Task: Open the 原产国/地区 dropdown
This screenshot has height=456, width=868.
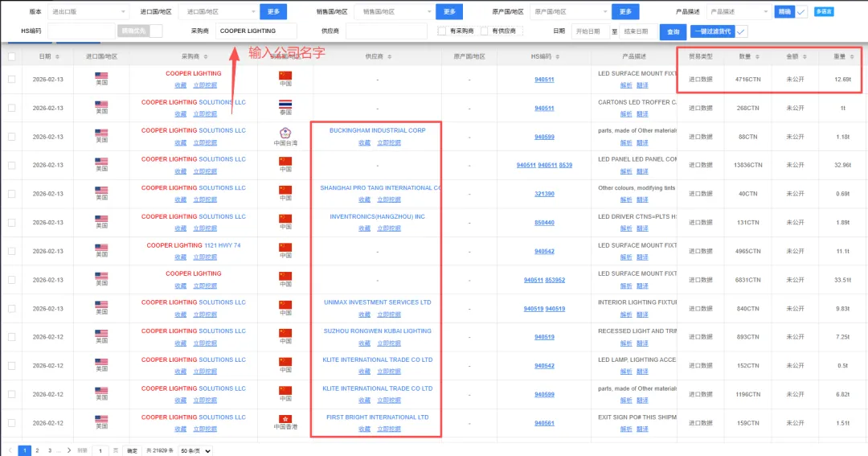Action: [x=570, y=11]
